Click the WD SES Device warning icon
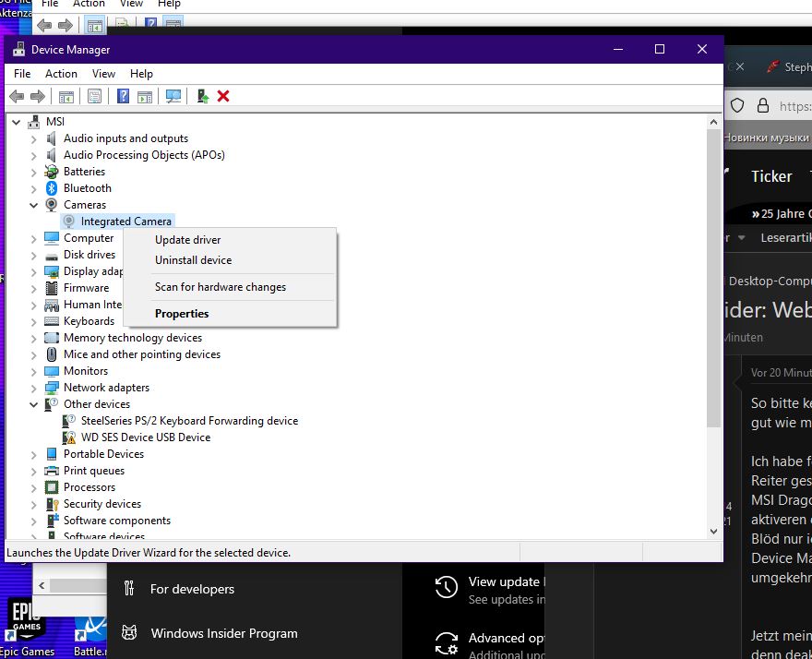 coord(69,437)
